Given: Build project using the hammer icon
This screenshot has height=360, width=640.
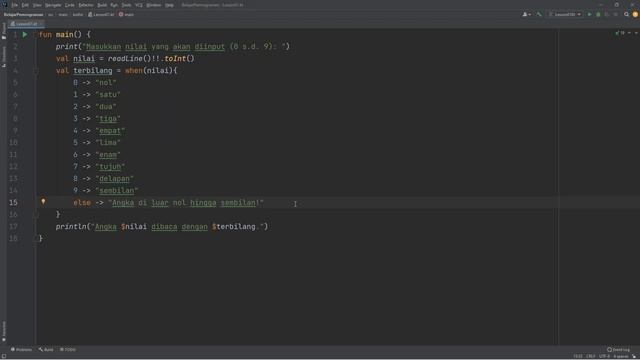Looking at the screenshot, I should pyautogui.click(x=539, y=14).
